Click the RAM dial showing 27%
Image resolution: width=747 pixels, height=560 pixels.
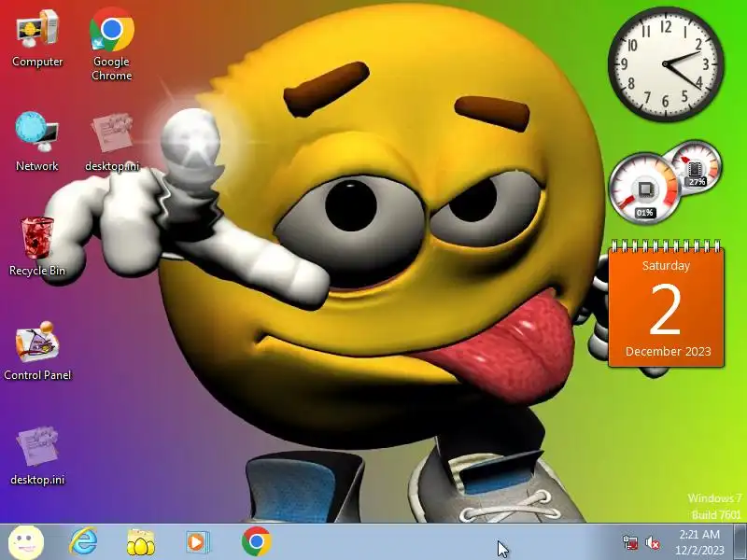(695, 168)
